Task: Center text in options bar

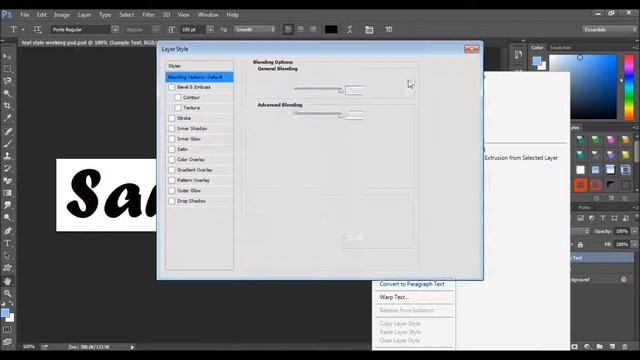Action: [x=300, y=29]
